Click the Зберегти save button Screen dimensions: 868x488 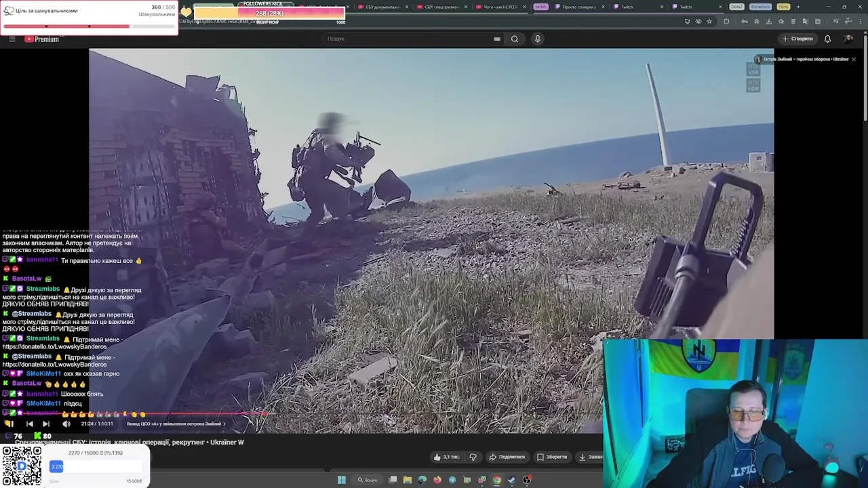point(552,457)
